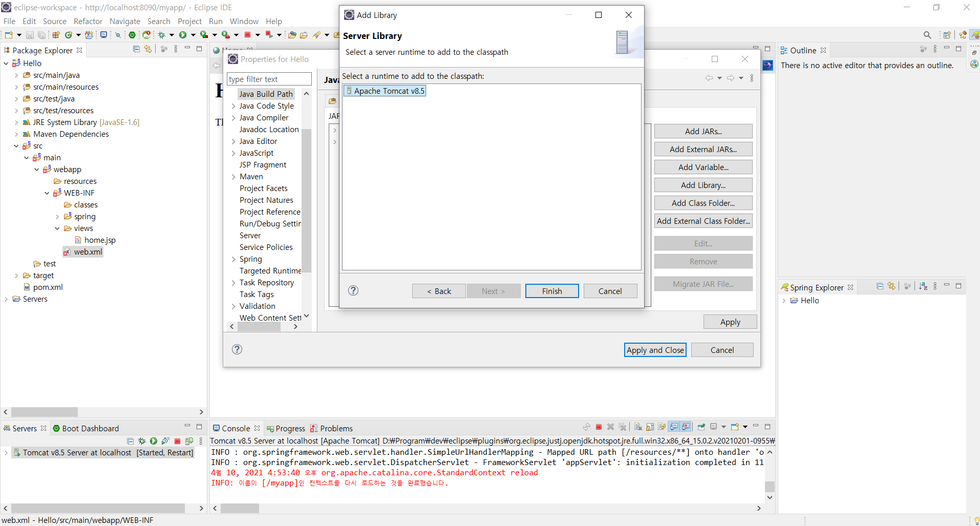This screenshot has width=980, height=526.
Task: Select Targeted Runtimes in Properties list
Action: 270,271
